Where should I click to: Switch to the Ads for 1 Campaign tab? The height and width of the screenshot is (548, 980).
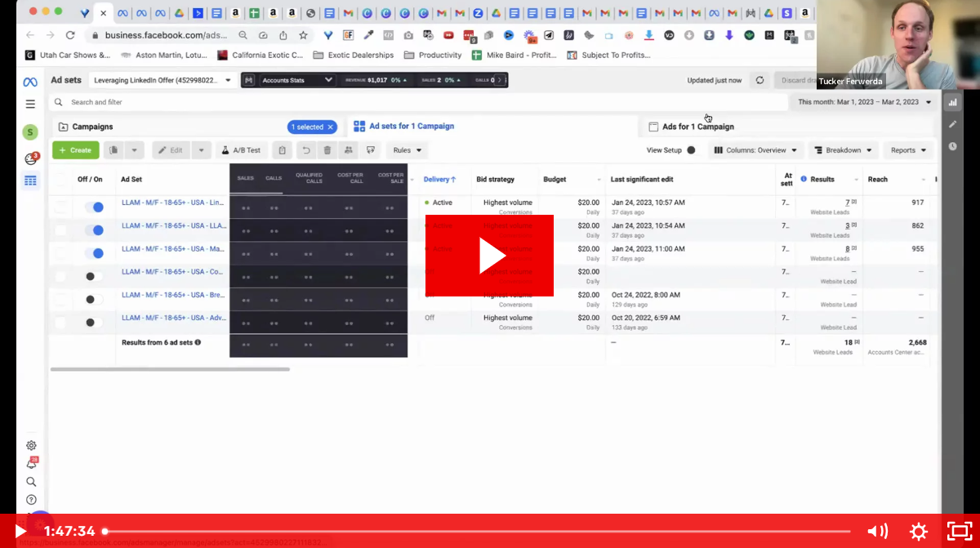point(697,127)
